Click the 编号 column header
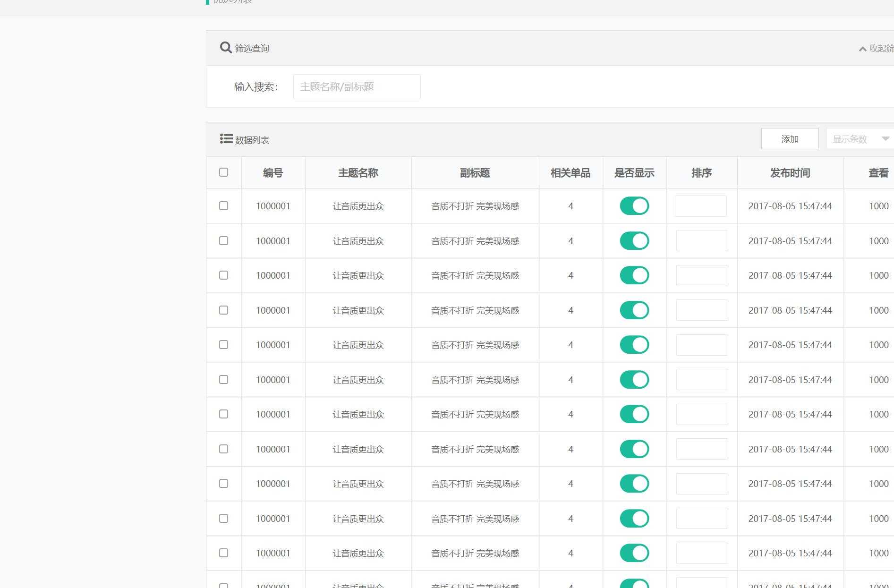Image resolution: width=894 pixels, height=588 pixels. click(273, 173)
